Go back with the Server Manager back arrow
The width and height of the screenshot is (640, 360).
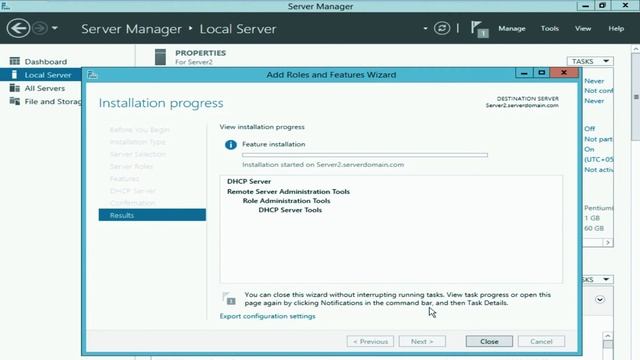(x=18, y=28)
